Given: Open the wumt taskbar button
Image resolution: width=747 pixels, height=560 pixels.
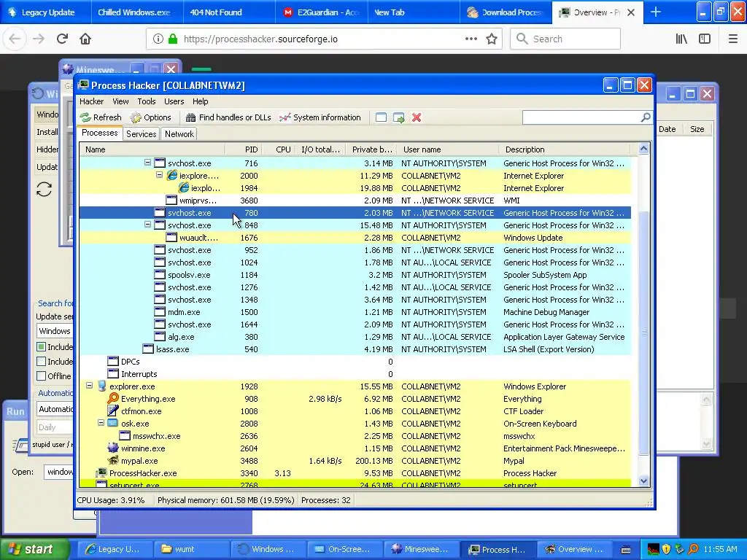Looking at the screenshot, I should point(192,549).
